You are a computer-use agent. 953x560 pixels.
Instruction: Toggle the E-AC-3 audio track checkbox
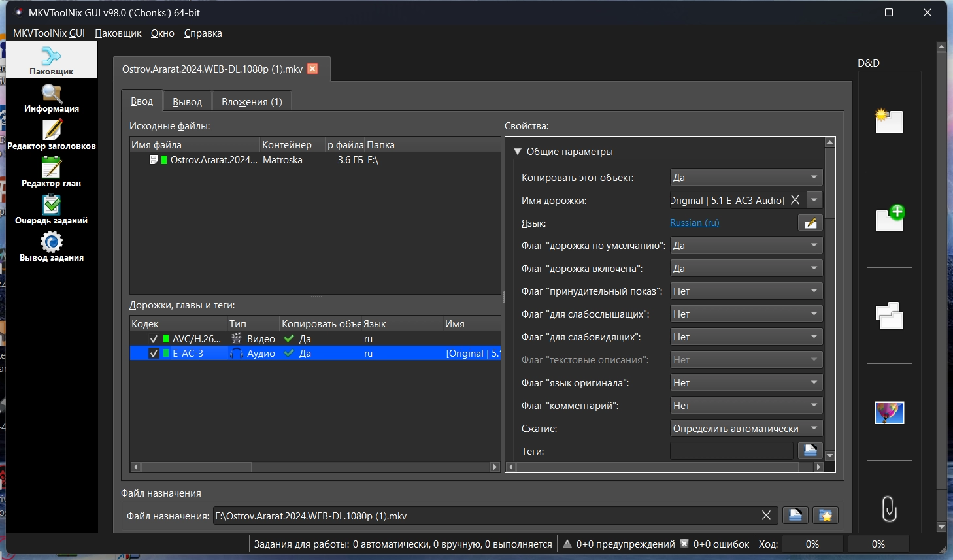154,354
